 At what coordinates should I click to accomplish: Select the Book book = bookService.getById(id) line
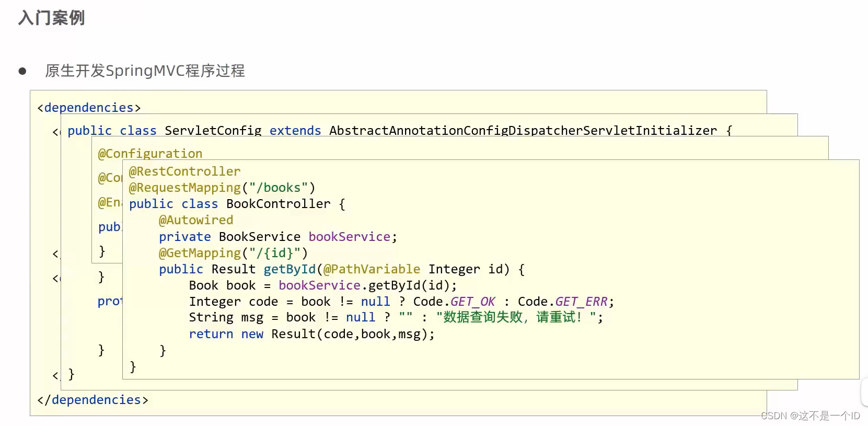click(x=323, y=285)
